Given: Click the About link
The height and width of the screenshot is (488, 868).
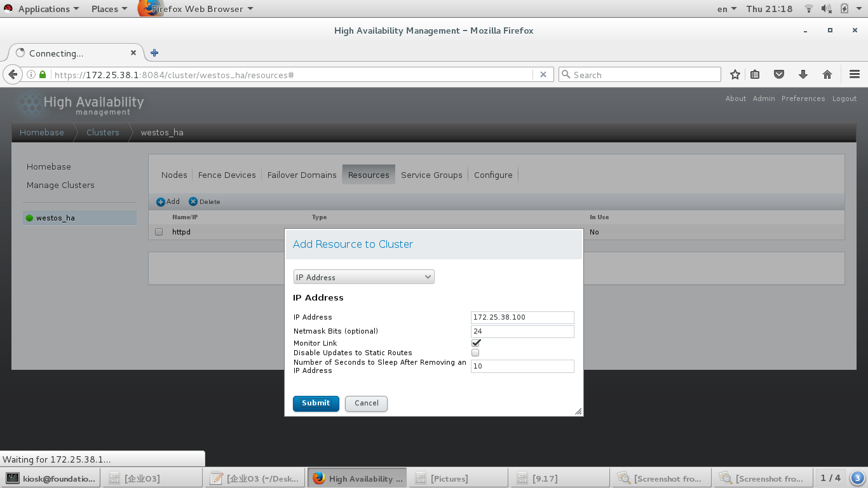Looking at the screenshot, I should pos(736,98).
